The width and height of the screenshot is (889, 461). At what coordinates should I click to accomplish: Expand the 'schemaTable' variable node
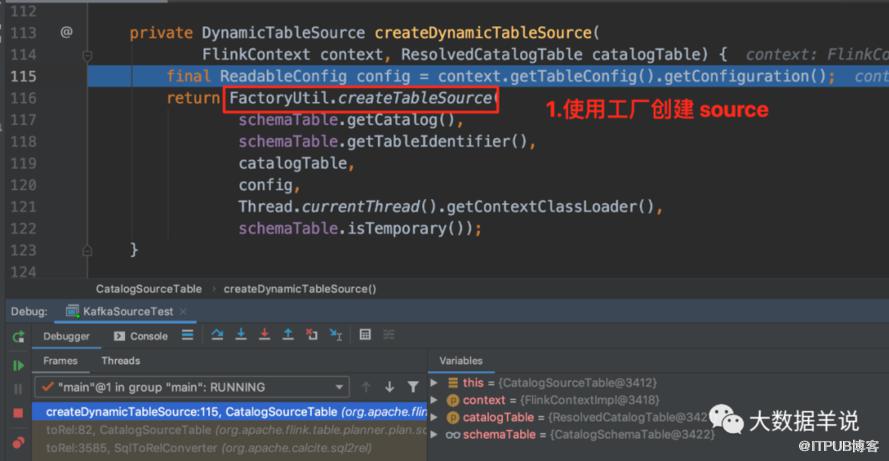(434, 435)
